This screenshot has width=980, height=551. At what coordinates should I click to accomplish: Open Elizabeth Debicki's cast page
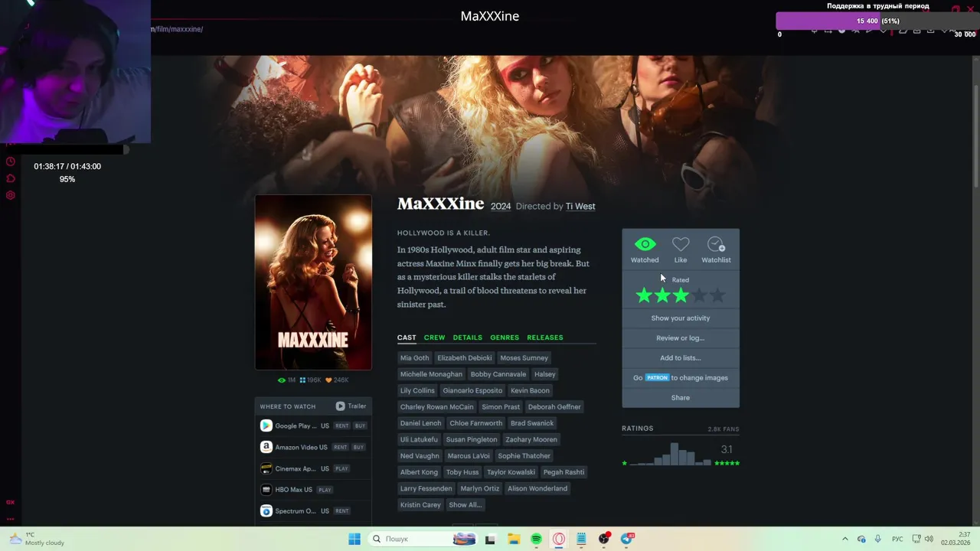(465, 358)
